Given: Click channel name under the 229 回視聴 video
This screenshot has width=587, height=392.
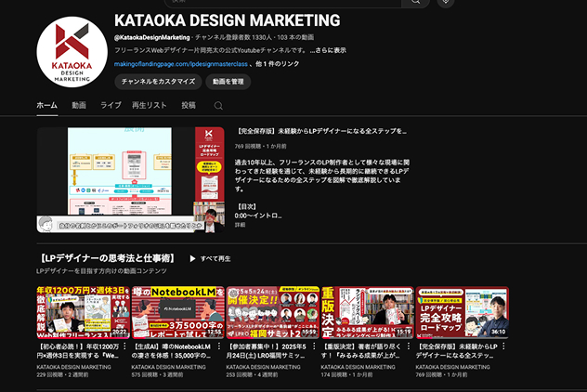Looking at the screenshot, I should [73, 367].
